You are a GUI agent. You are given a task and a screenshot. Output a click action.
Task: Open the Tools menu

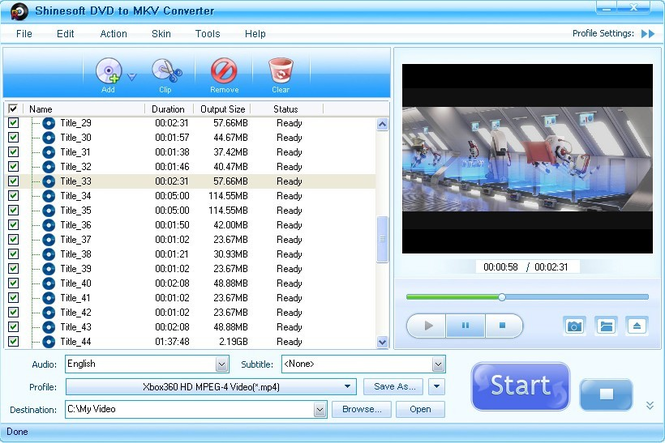pos(207,34)
